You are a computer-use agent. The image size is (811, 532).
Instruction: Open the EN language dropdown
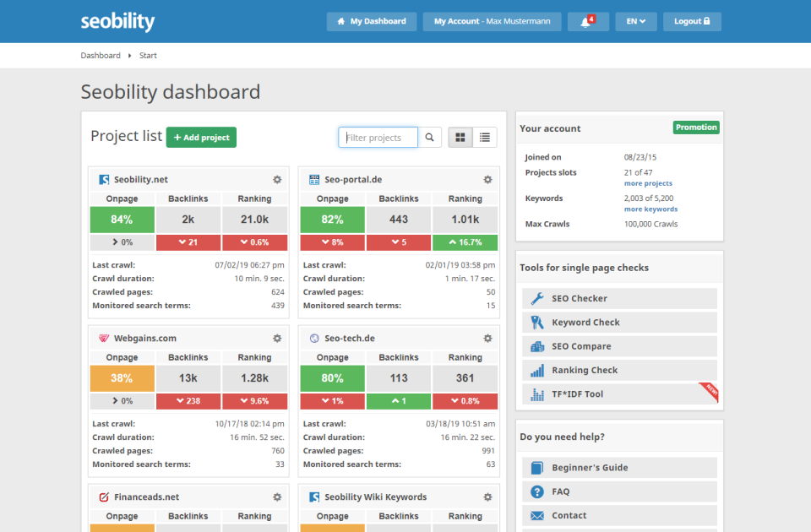click(635, 21)
